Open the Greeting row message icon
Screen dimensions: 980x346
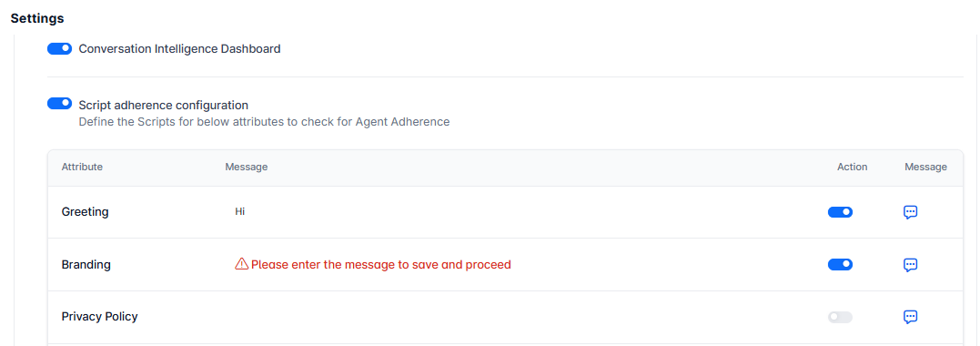click(911, 212)
